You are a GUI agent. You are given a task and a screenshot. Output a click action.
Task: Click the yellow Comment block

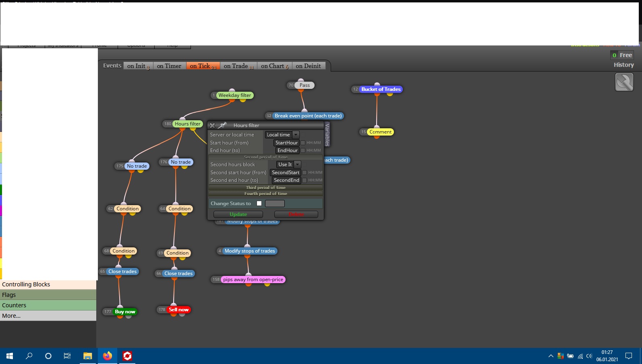[380, 132]
